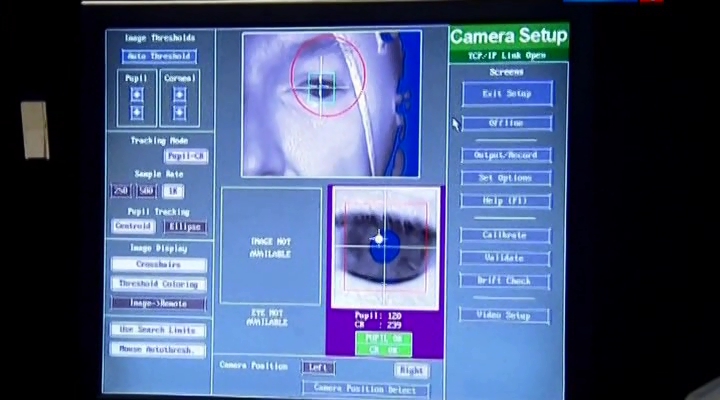This screenshot has height=400, width=720.
Task: Open the Output/Record screen
Action: pyautogui.click(x=506, y=155)
